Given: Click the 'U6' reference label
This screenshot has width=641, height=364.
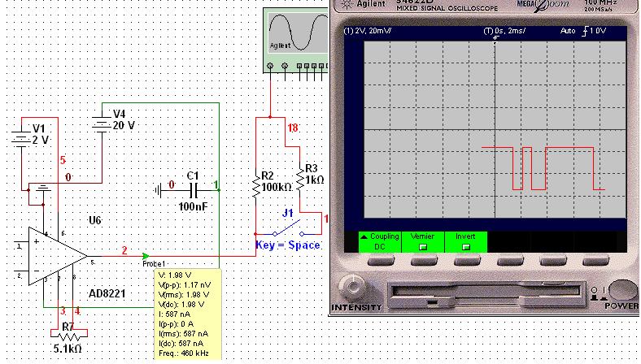Looking at the screenshot, I should pyautogui.click(x=95, y=221).
